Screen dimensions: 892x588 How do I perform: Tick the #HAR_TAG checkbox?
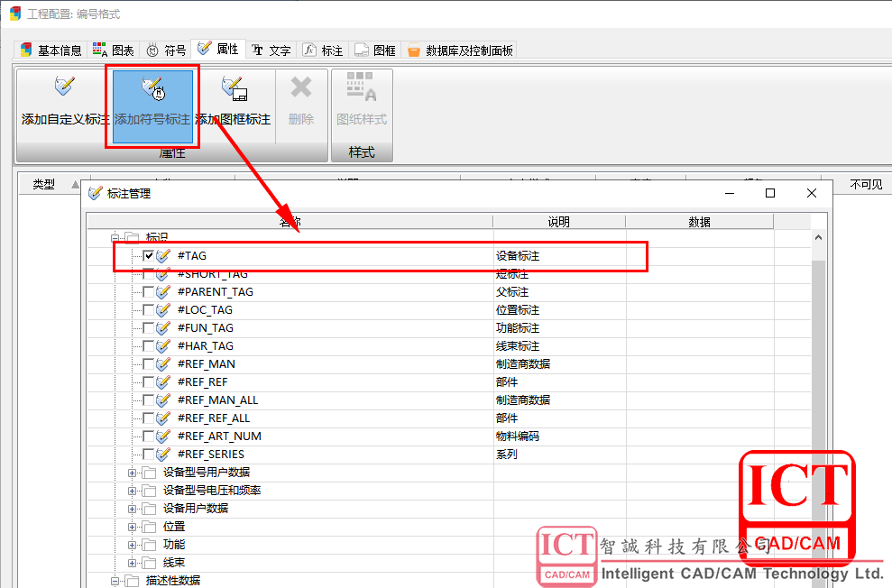148,345
